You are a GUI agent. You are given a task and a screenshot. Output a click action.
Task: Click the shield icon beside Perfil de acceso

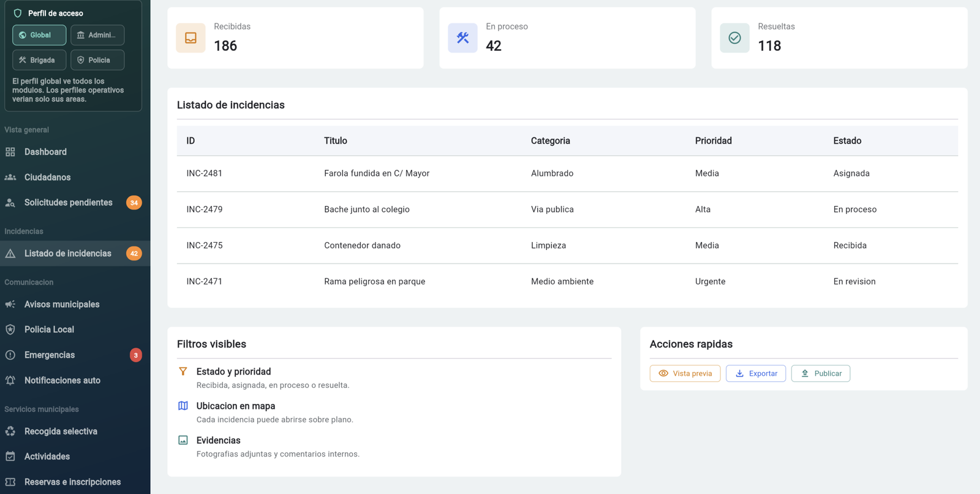click(x=18, y=13)
